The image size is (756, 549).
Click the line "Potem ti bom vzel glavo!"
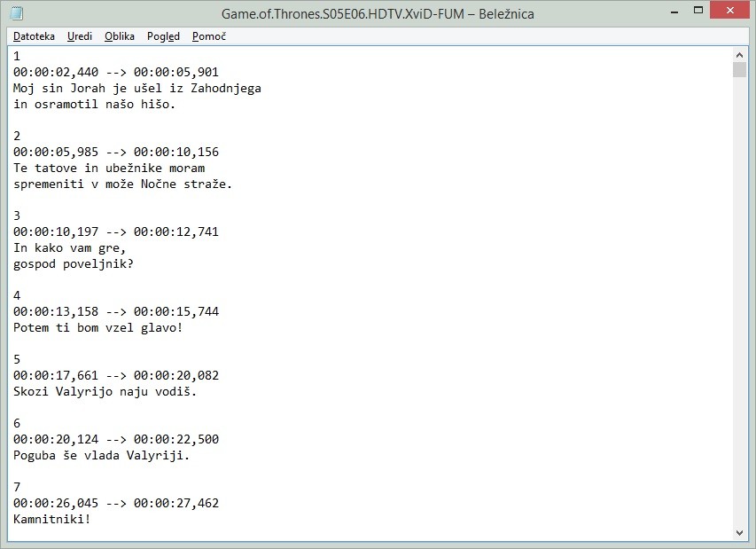(97, 327)
